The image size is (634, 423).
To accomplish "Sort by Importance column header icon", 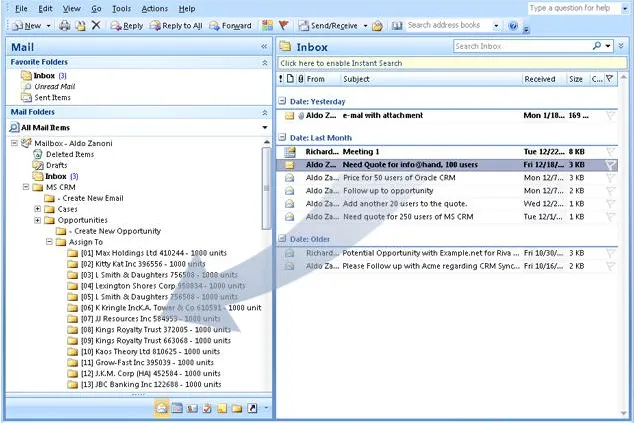I will pyautogui.click(x=281, y=79).
